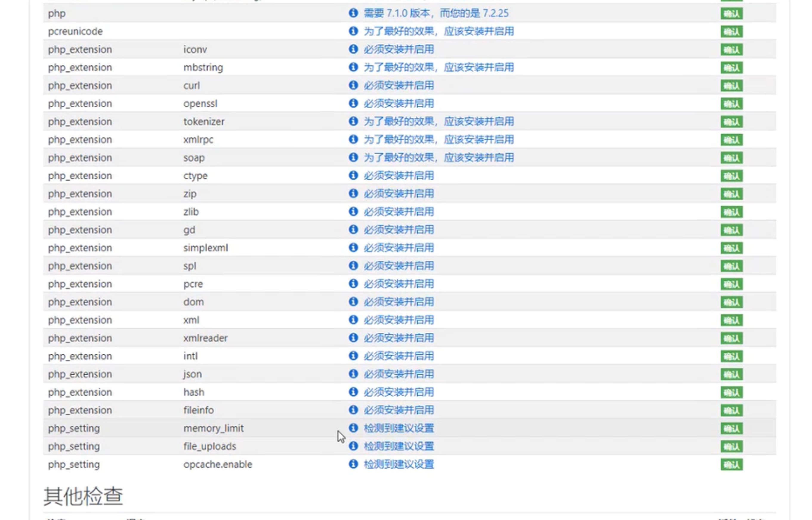Click the info icon for the gd extension
Screen dimensions: 812x520
click(353, 230)
